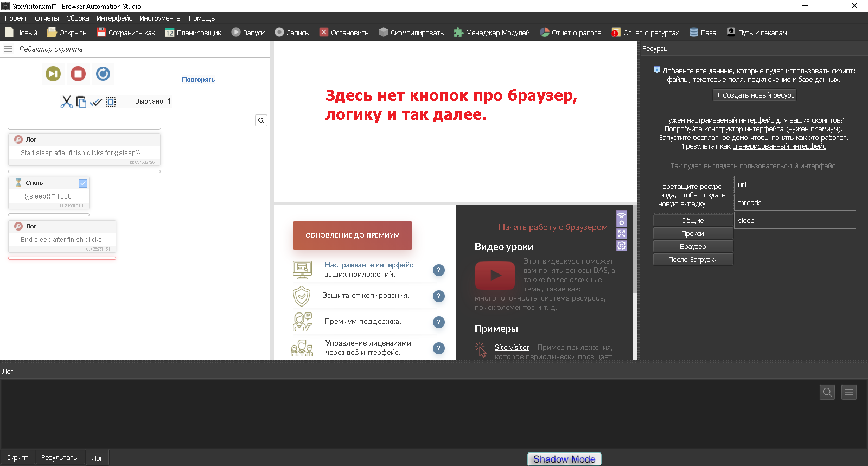Screen dimensions: 868x466
Task: Open the Планировщик scheduler
Action: pyautogui.click(x=193, y=33)
